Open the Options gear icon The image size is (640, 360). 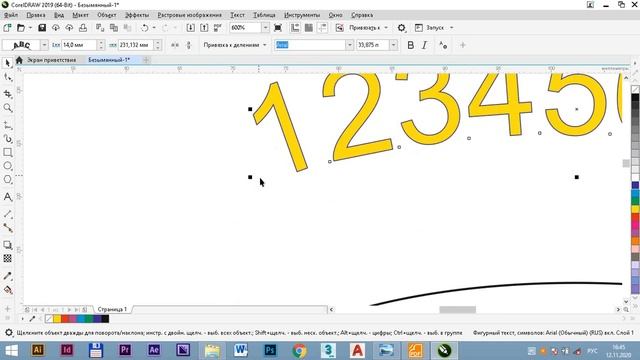click(402, 28)
